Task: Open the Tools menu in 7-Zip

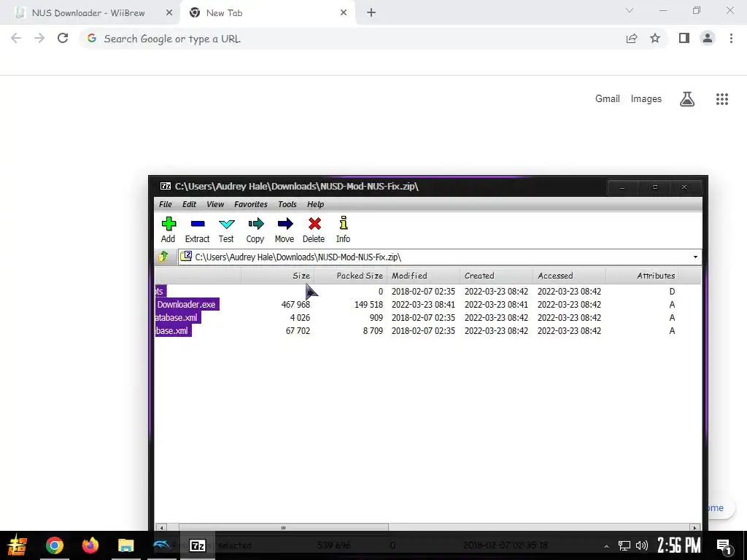Action: coord(287,204)
